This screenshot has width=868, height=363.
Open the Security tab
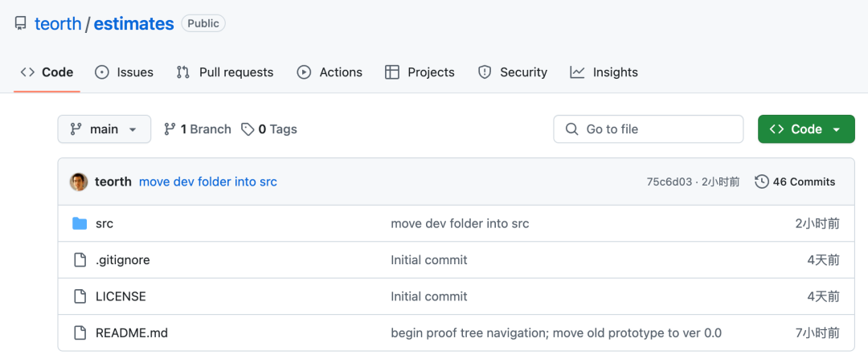click(512, 72)
